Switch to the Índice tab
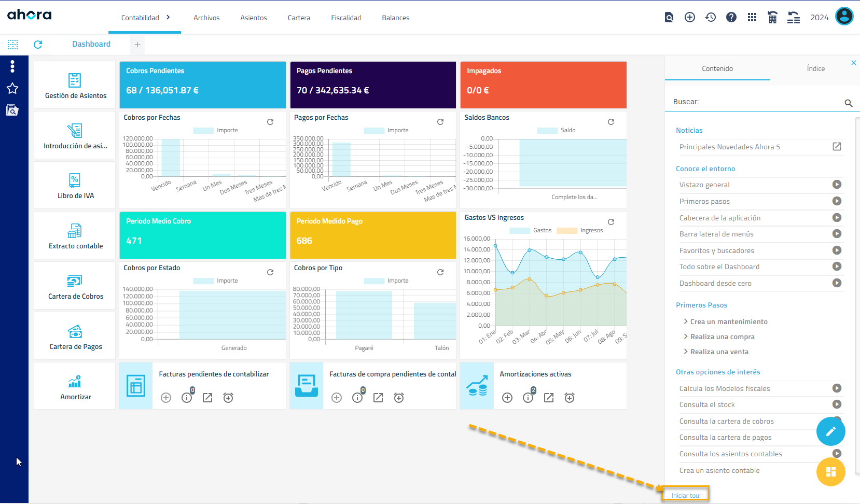Image resolution: width=860 pixels, height=504 pixels. (x=815, y=68)
